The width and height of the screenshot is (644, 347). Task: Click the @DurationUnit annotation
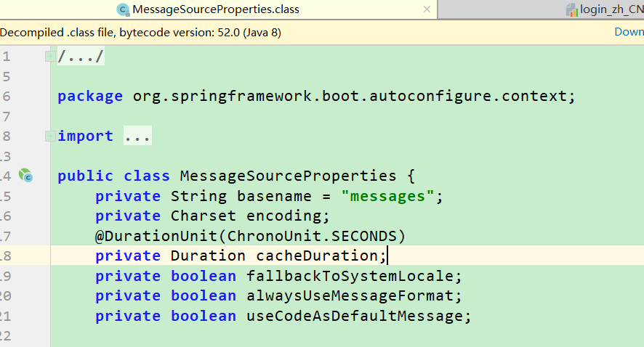(156, 236)
